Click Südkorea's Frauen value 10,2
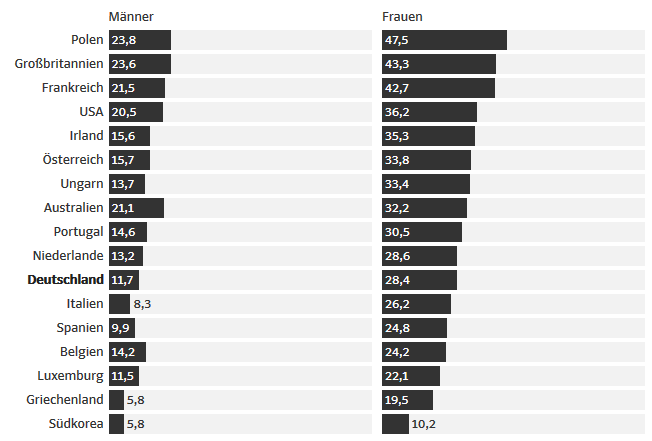The image size is (652, 441). (x=423, y=424)
